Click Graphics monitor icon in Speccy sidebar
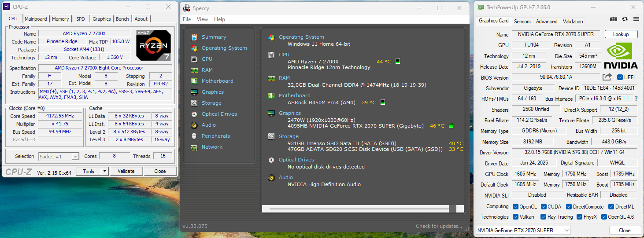 tap(194, 92)
